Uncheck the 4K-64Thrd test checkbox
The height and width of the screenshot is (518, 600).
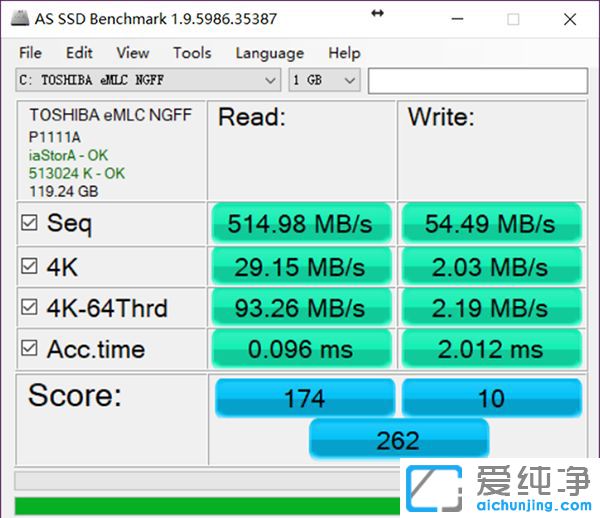29,307
